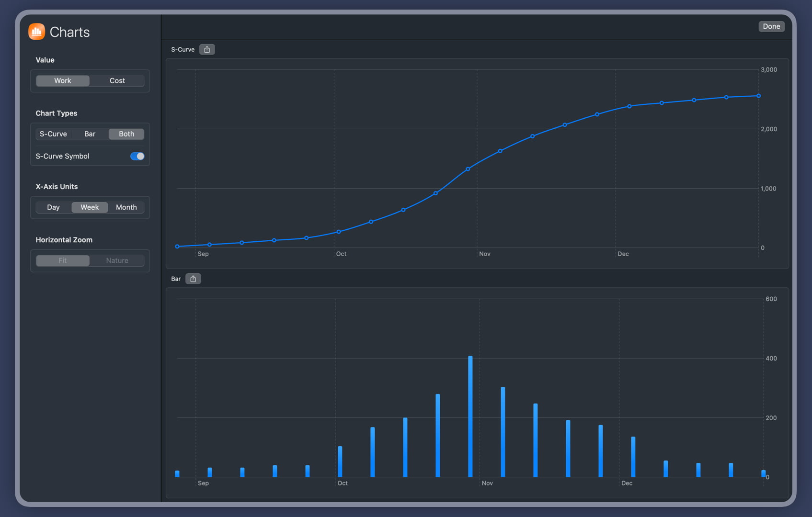Set X-Axis units to Day
The width and height of the screenshot is (812, 517).
[x=53, y=207]
